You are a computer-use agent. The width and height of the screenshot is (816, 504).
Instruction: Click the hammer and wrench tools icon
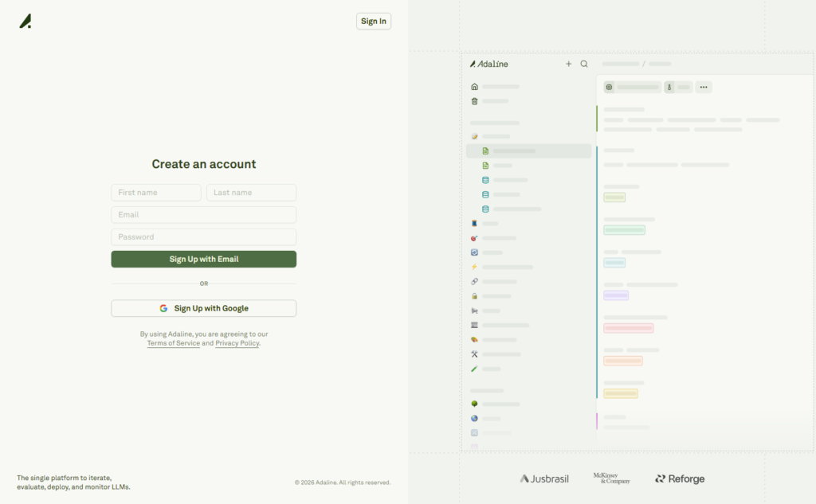[x=475, y=354]
